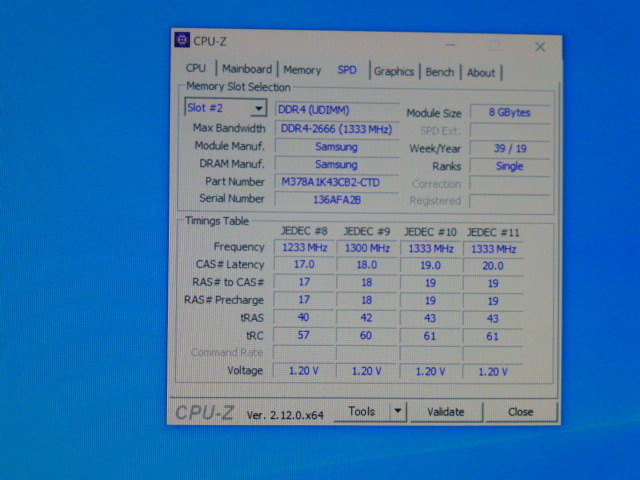This screenshot has height=480, width=640.
Task: Open the Tools dropdown arrow
Action: pyautogui.click(x=398, y=411)
